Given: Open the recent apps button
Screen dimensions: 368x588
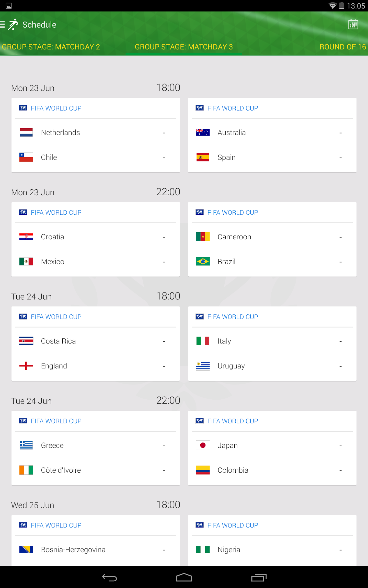Looking at the screenshot, I should coord(259,577).
